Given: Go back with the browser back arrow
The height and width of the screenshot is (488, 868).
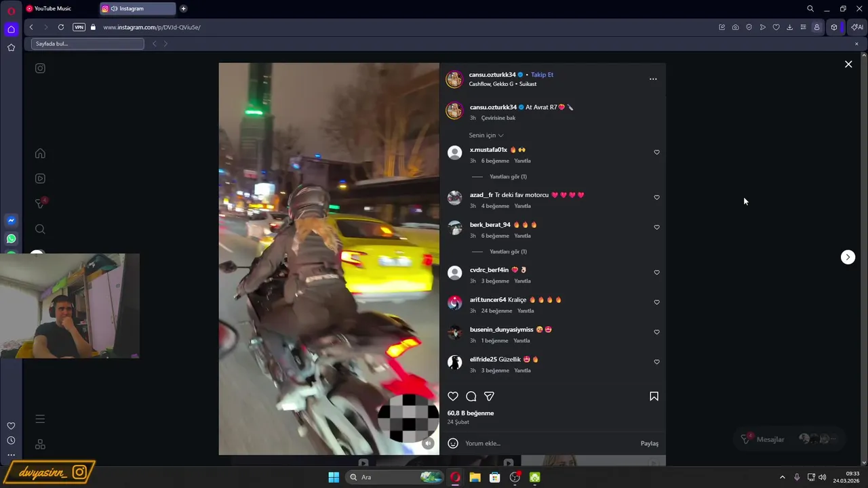Looking at the screenshot, I should [31, 27].
